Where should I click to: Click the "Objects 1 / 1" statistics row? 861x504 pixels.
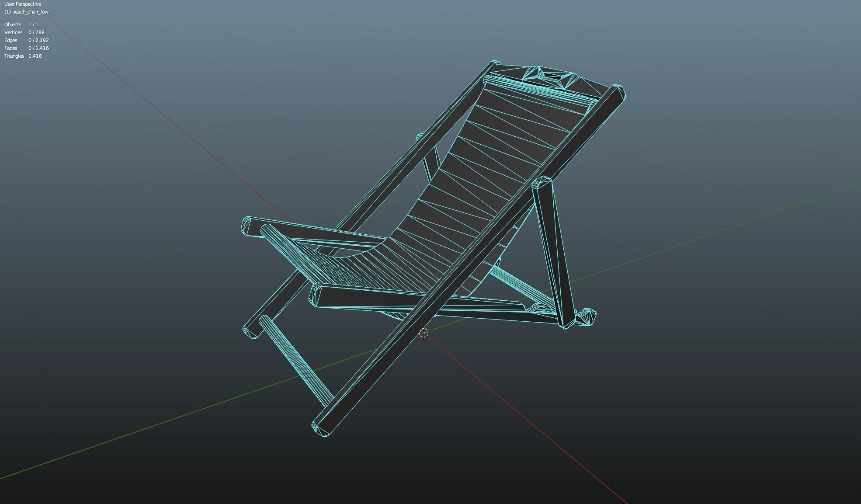21,24
